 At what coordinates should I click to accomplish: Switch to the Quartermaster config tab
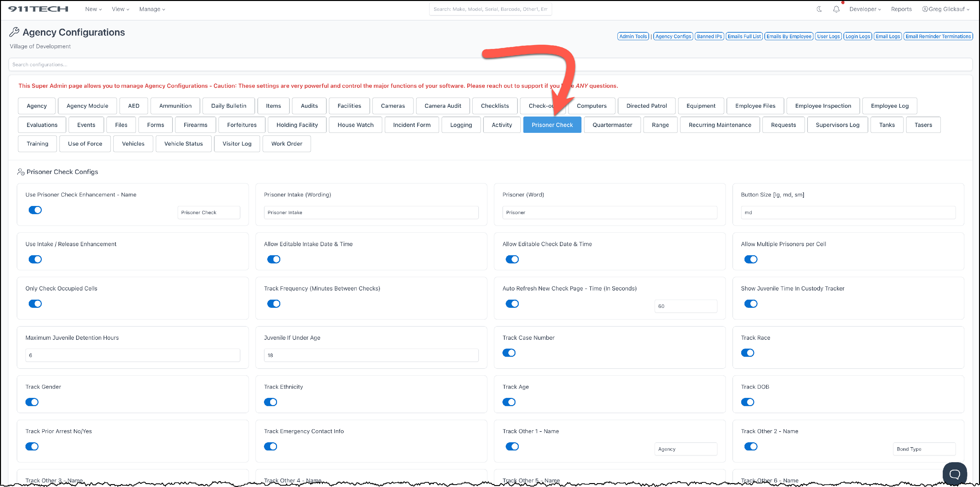pos(612,125)
